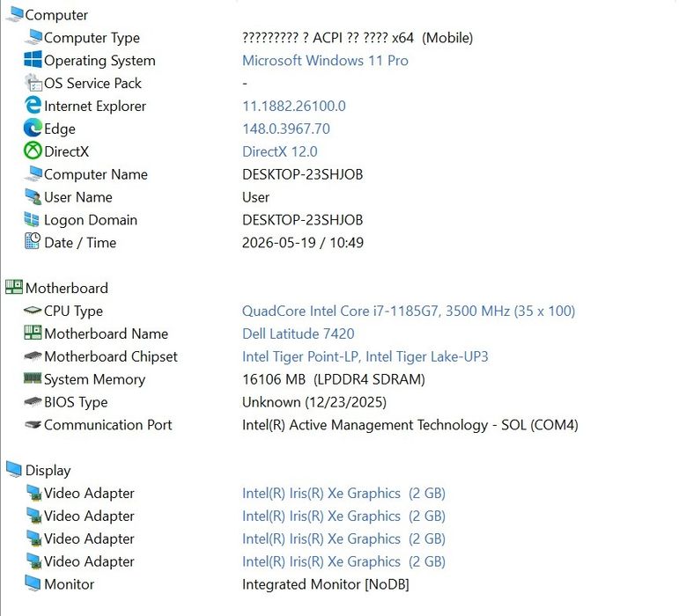Select the Motherboard Chipset field label

click(111, 356)
